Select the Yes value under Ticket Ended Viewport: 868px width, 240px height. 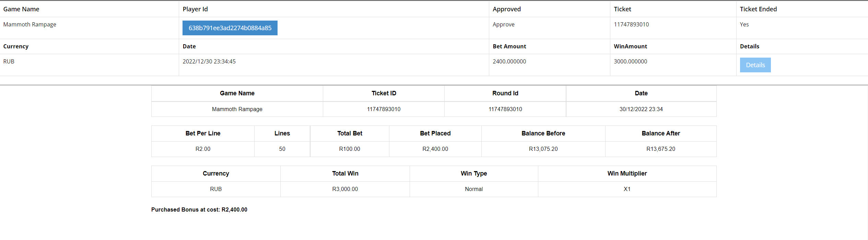tap(744, 24)
